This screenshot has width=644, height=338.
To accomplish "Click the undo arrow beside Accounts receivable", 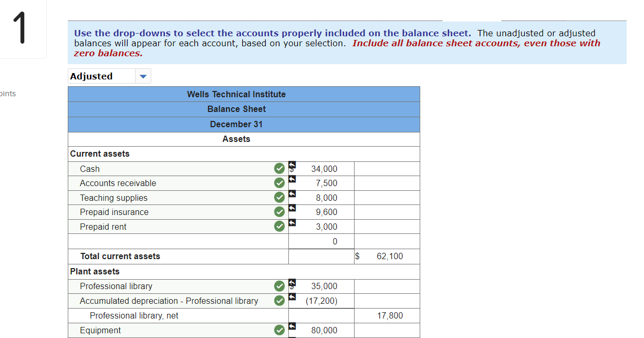I will click(x=292, y=180).
